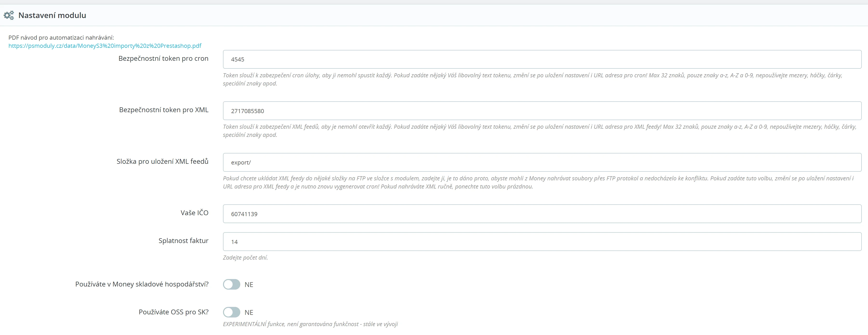Click the Splatnost faktur label

point(183,241)
